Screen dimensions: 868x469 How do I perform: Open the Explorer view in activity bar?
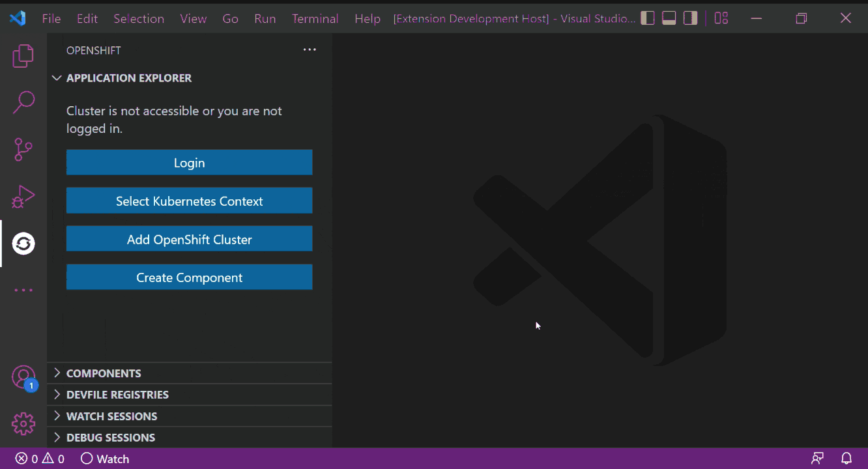(x=23, y=56)
